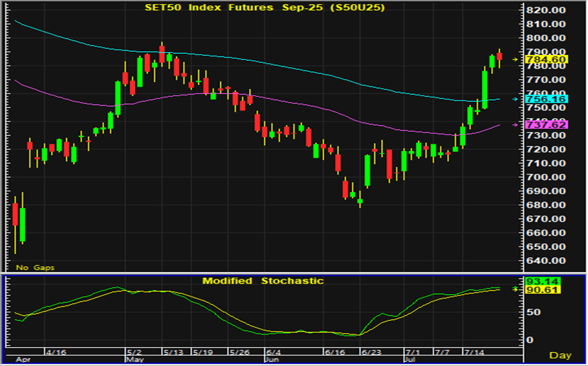Click the arrow marker beside 90.61 stochastic value
The height and width of the screenshot is (366, 588).
pyautogui.click(x=516, y=289)
